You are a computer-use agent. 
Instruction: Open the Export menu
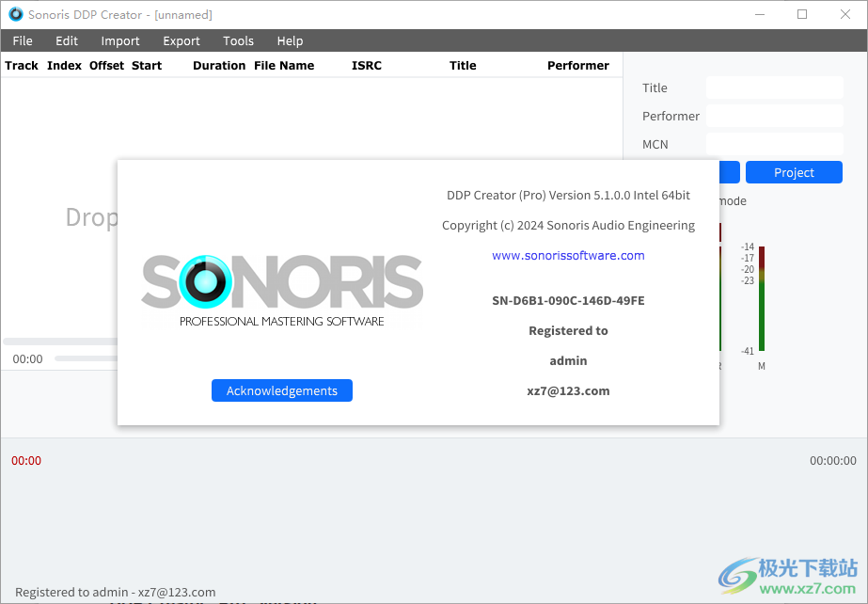[181, 40]
